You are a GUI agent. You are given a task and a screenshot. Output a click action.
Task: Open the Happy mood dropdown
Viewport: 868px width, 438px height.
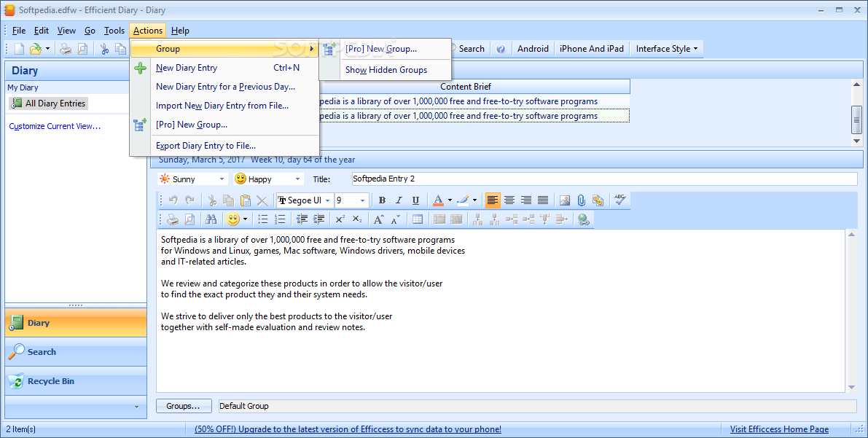[x=297, y=179]
